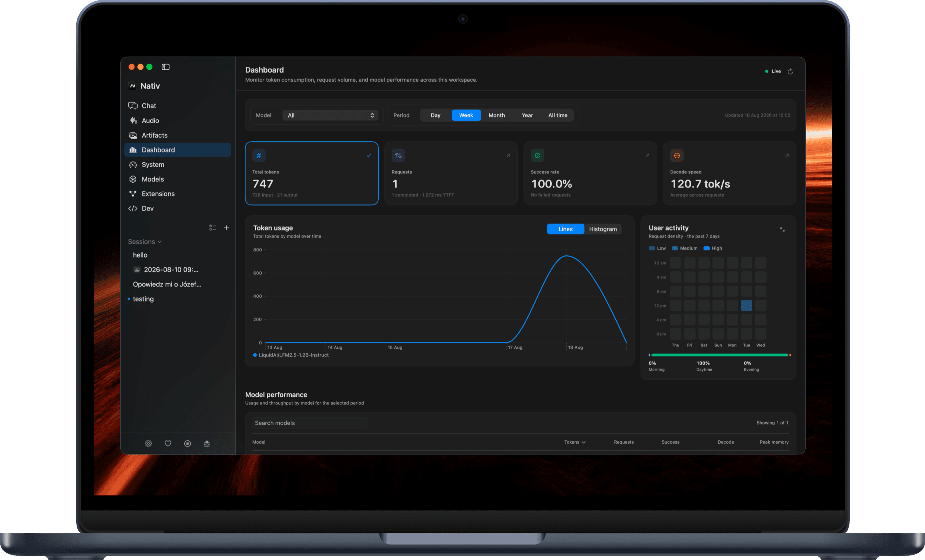Click the High density legend swatch
925x560 pixels.
pos(706,249)
